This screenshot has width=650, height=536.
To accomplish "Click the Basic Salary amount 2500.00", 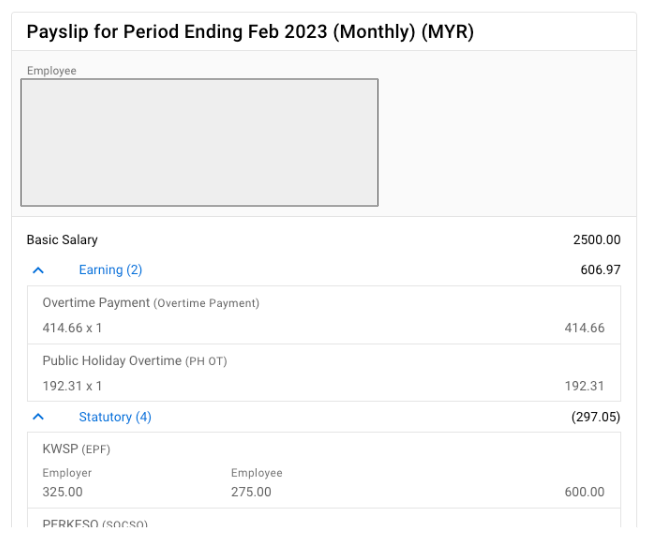I will (597, 240).
